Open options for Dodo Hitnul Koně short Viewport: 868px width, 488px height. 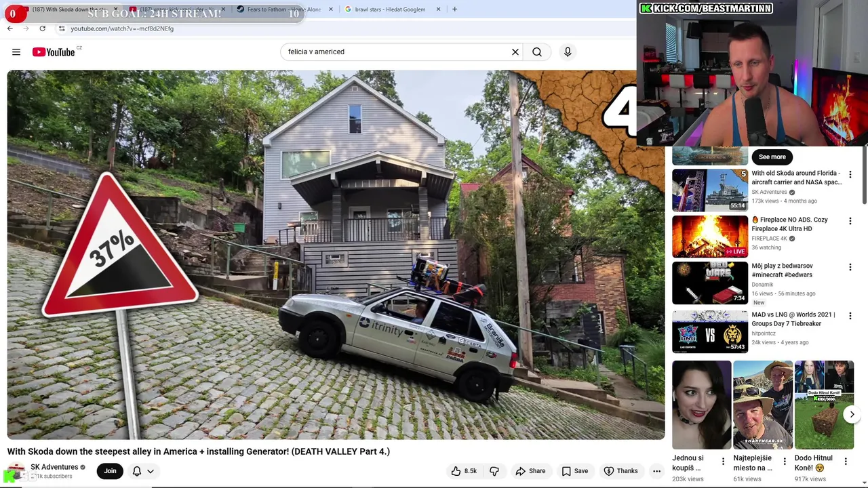(x=846, y=462)
